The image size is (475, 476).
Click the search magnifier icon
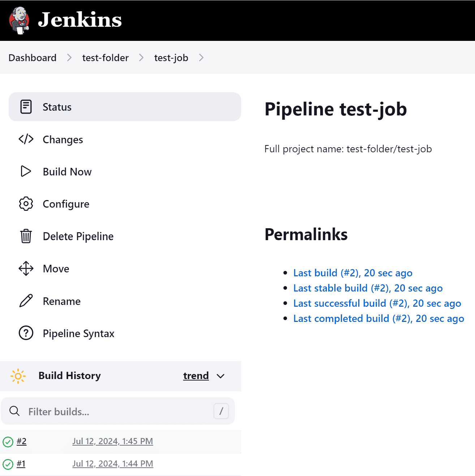(x=14, y=411)
